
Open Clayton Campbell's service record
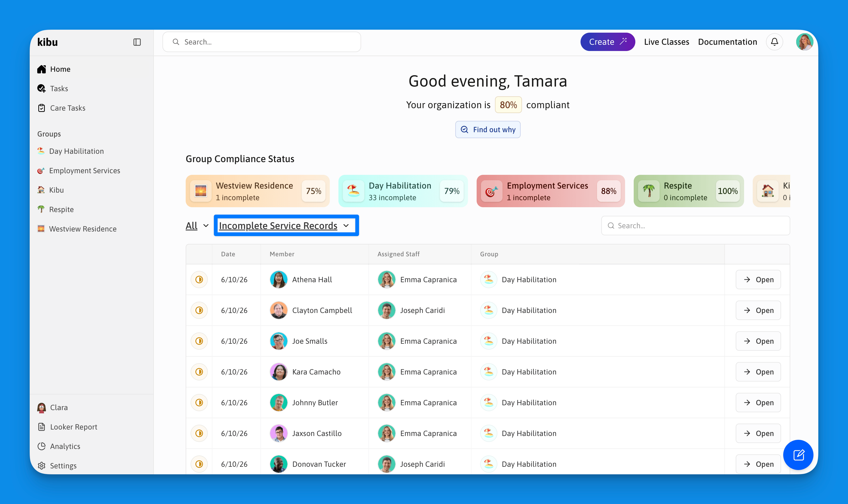coord(758,310)
